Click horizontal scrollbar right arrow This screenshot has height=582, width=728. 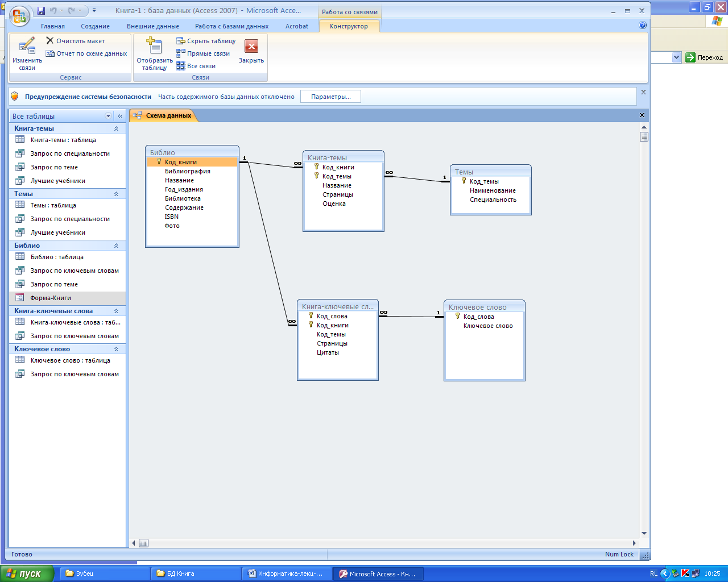click(x=634, y=543)
